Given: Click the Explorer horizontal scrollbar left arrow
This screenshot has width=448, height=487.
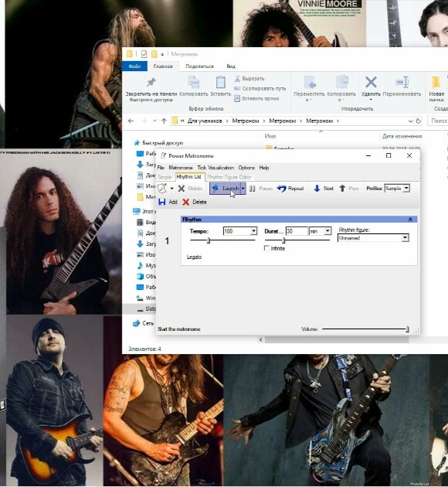Looking at the screenshot, I should point(261,340).
